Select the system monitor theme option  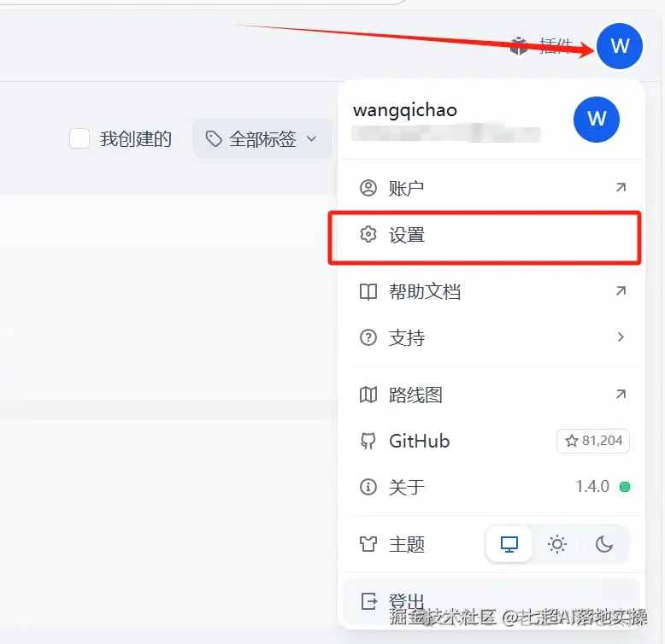pos(509,544)
